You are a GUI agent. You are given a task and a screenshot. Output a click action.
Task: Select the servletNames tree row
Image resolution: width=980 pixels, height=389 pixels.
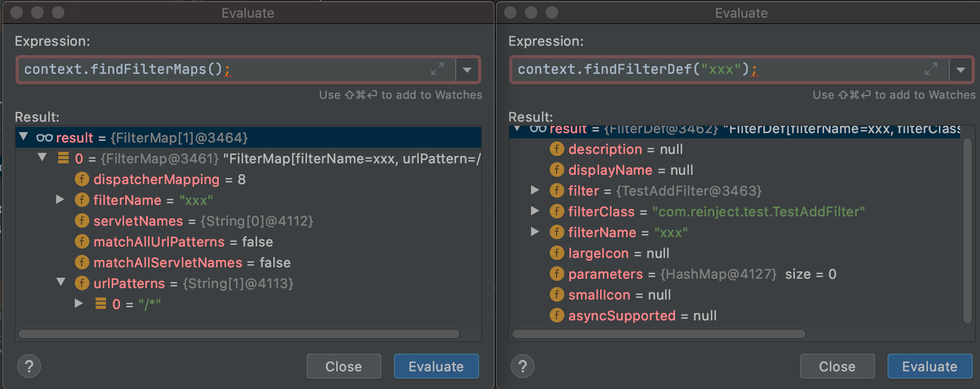coord(203,221)
